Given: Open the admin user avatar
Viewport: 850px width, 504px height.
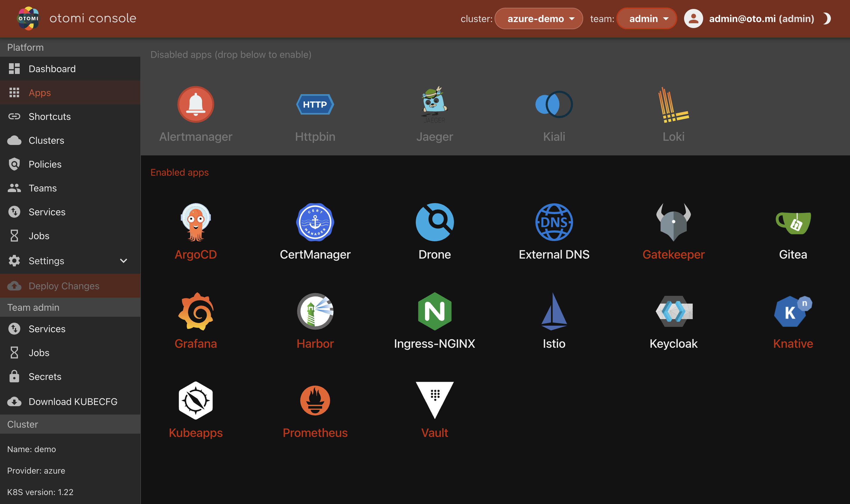Looking at the screenshot, I should (693, 19).
